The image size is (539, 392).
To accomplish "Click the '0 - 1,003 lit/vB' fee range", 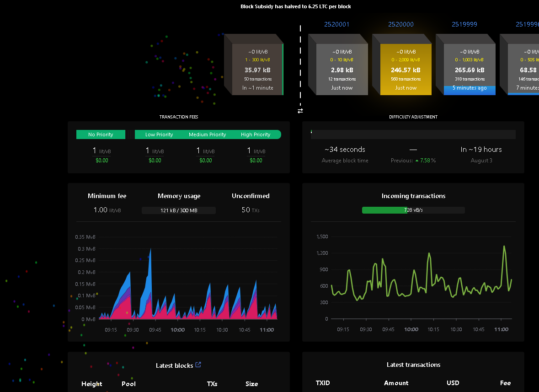I will coord(469,60).
